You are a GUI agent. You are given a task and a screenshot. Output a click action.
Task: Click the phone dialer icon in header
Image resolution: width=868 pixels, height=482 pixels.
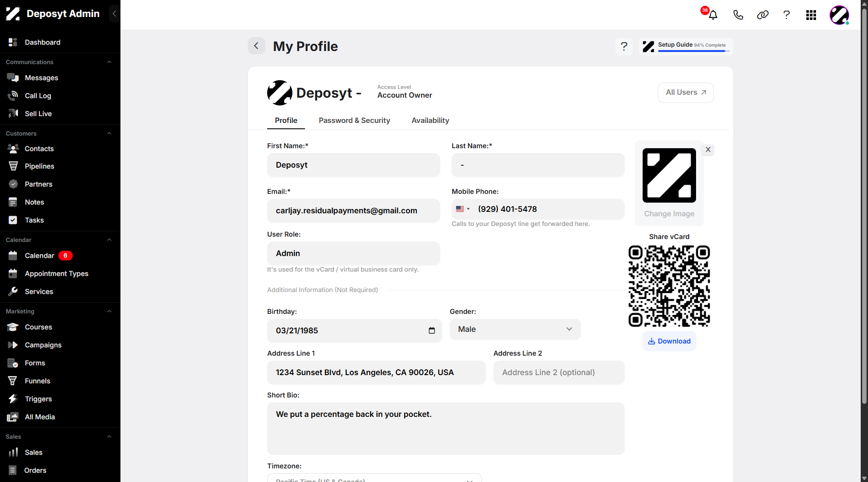(738, 15)
